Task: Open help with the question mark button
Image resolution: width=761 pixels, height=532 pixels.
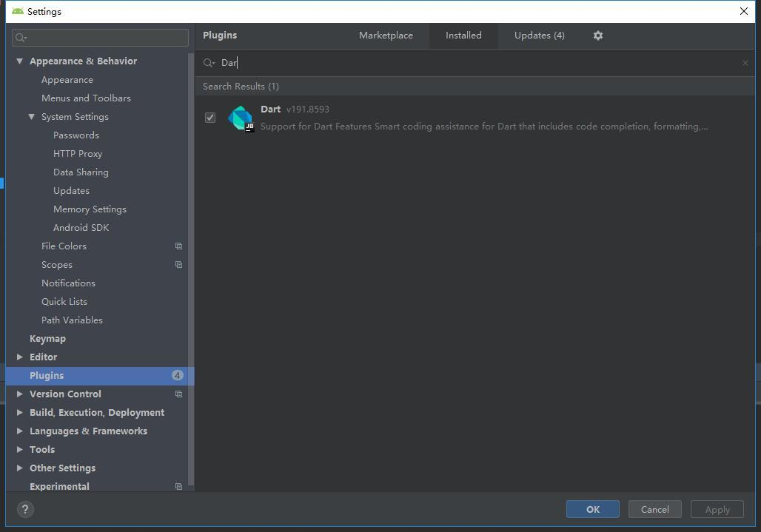Action: pyautogui.click(x=25, y=509)
